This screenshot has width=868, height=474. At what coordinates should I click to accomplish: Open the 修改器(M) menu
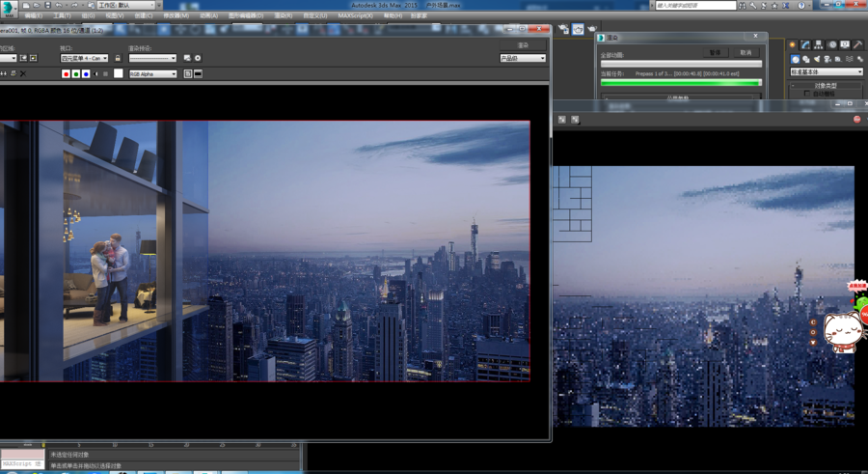click(176, 15)
